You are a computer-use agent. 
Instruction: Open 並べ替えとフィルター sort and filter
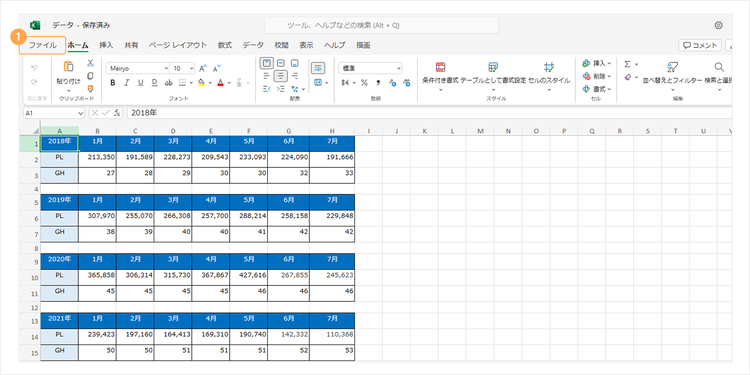click(673, 76)
